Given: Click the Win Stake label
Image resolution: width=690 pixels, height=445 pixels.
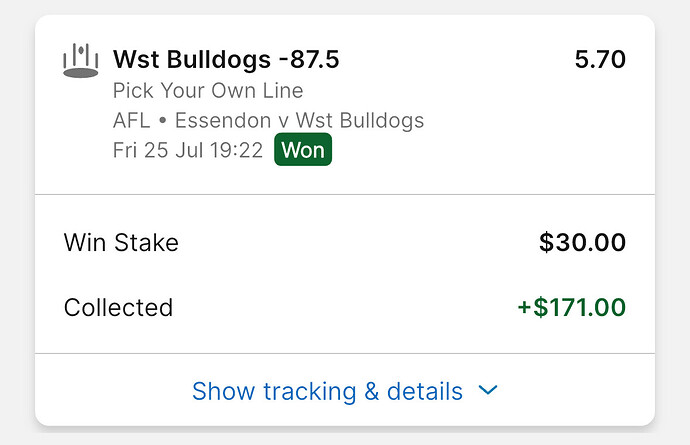Looking at the screenshot, I should tap(121, 243).
